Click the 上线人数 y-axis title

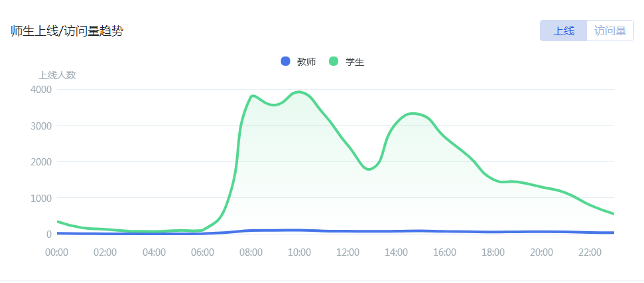coord(57,75)
